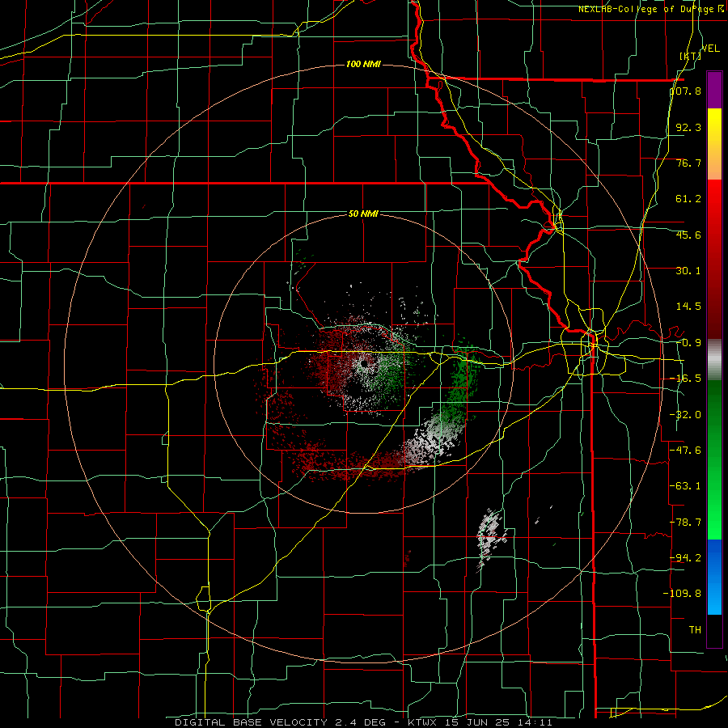Pick the blue segment of the velocity scale
This screenshot has height=728, width=728.
click(714, 577)
